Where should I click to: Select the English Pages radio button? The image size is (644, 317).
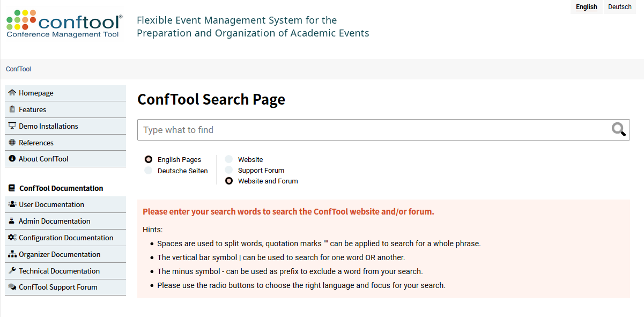[x=149, y=159]
